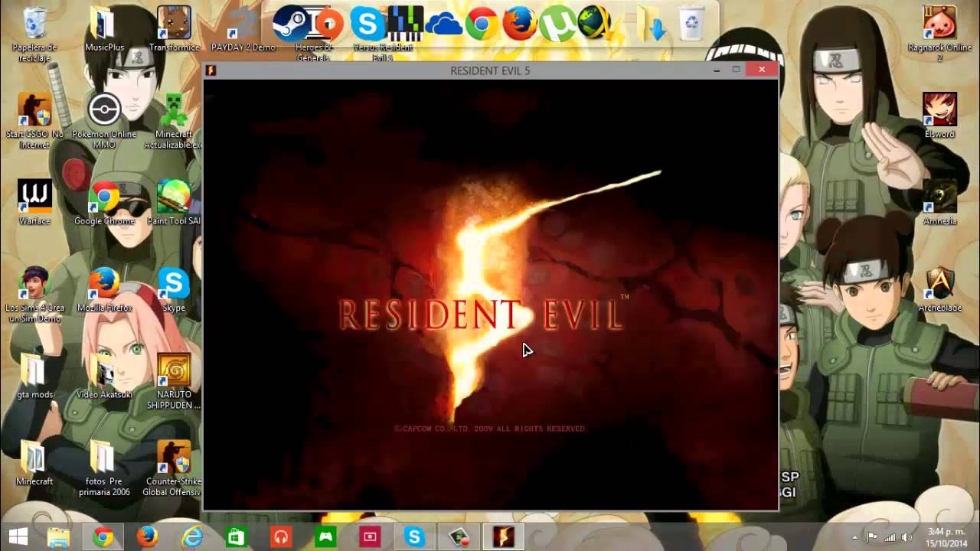980x551 pixels.
Task: Launch Amnesia from the desktop
Action: click(939, 203)
